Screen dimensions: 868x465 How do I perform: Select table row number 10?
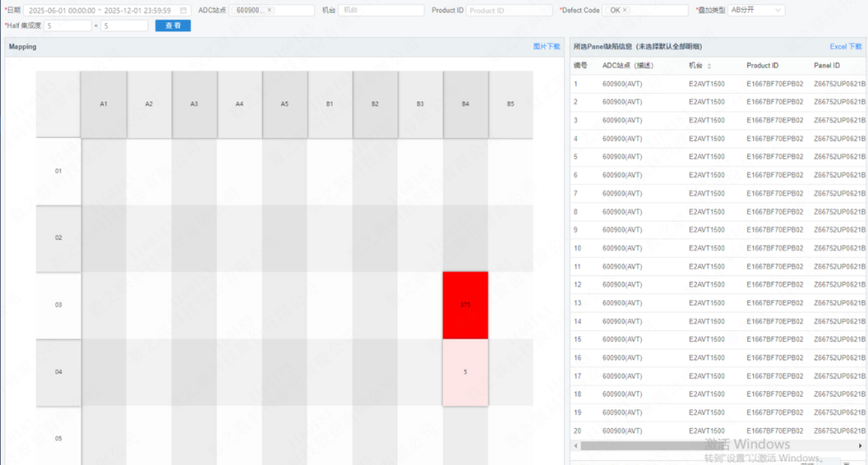[x=719, y=248]
